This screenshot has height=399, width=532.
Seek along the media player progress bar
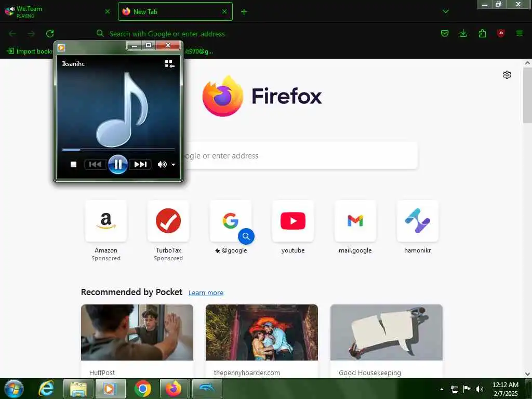(118, 149)
